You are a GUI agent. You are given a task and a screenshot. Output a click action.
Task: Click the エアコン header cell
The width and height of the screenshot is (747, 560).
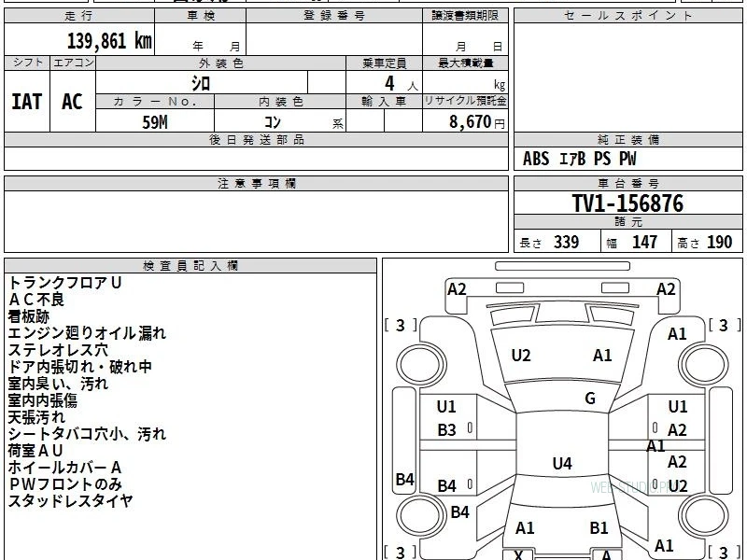pyautogui.click(x=73, y=63)
